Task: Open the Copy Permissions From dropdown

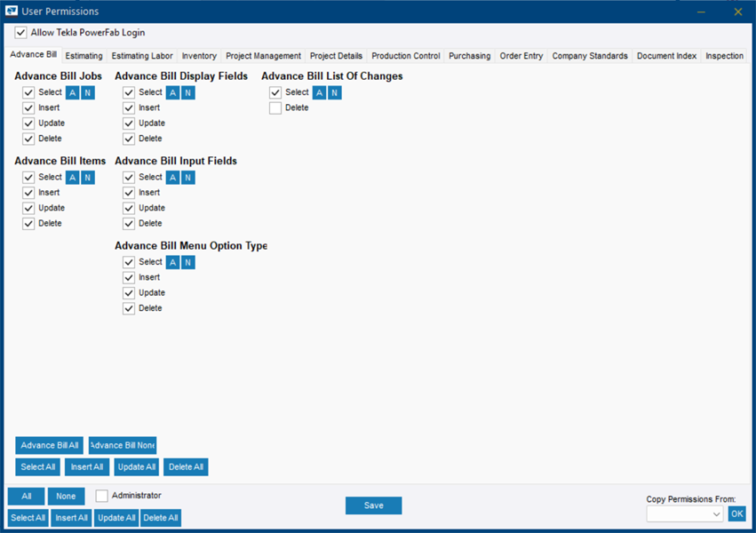Action: pyautogui.click(x=685, y=514)
